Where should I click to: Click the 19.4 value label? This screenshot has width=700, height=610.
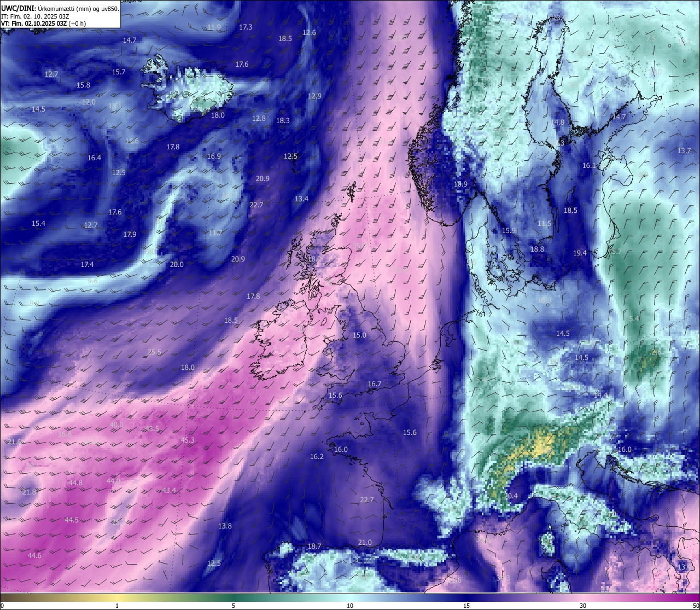pos(580,253)
